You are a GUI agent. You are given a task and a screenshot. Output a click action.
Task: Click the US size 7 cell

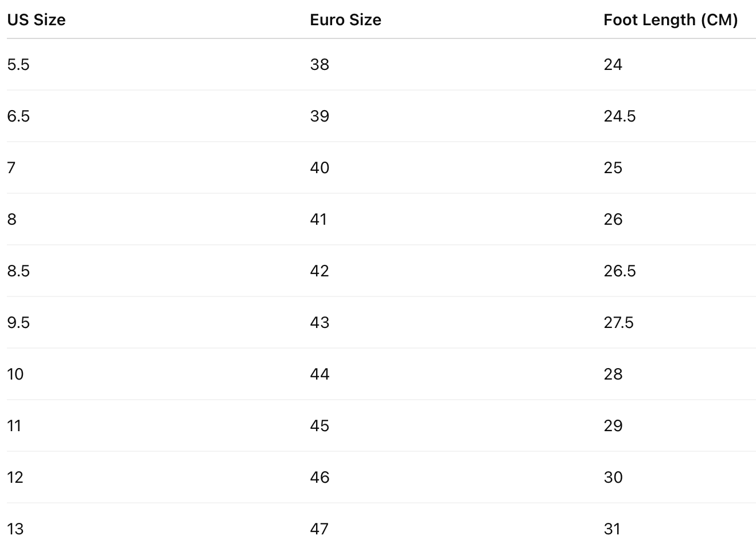point(11,167)
